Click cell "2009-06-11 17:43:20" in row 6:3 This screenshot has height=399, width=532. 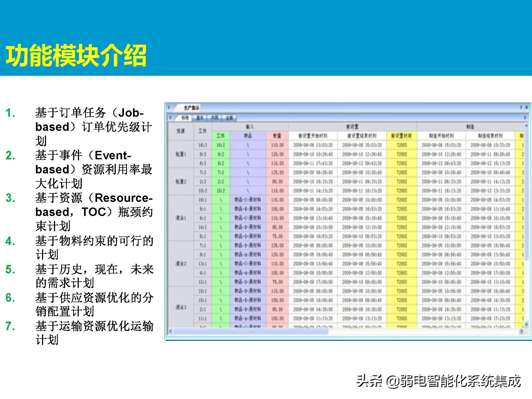(313, 163)
